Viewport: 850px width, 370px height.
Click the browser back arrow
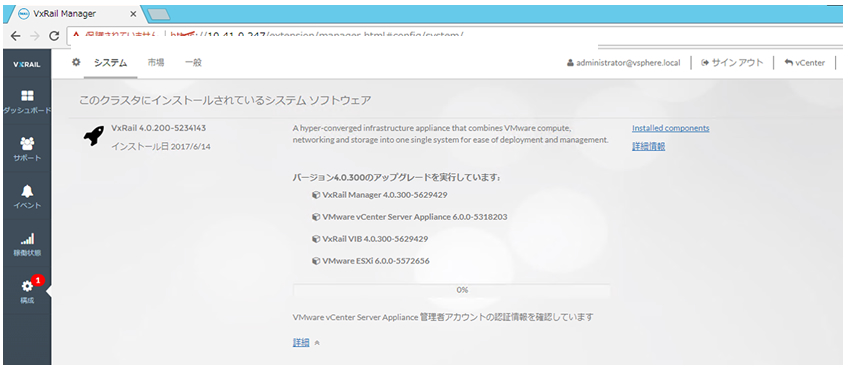(16, 36)
